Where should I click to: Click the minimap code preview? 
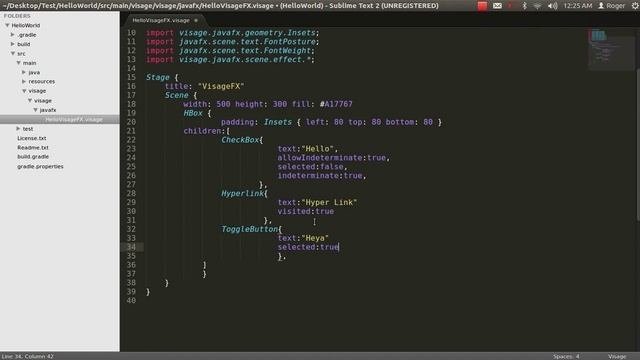pos(610,49)
